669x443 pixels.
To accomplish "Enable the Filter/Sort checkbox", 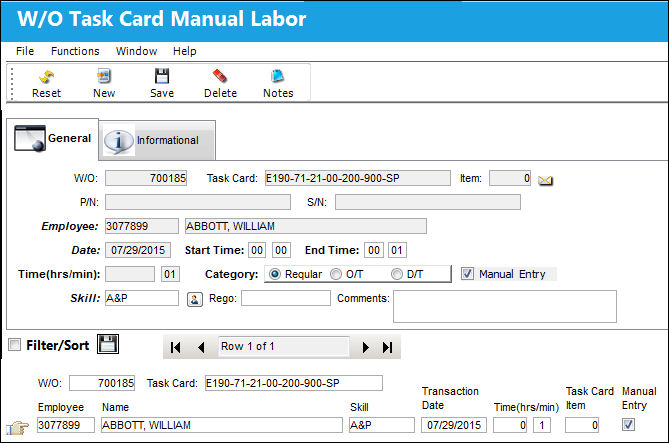I will [15, 344].
